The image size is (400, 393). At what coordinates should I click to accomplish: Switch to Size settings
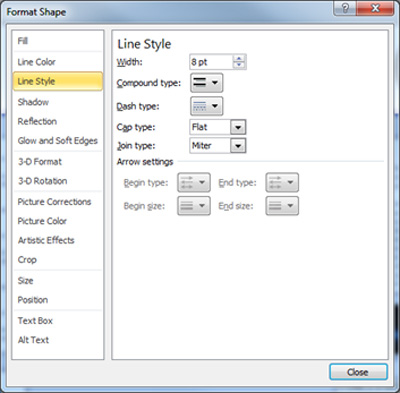[25, 281]
